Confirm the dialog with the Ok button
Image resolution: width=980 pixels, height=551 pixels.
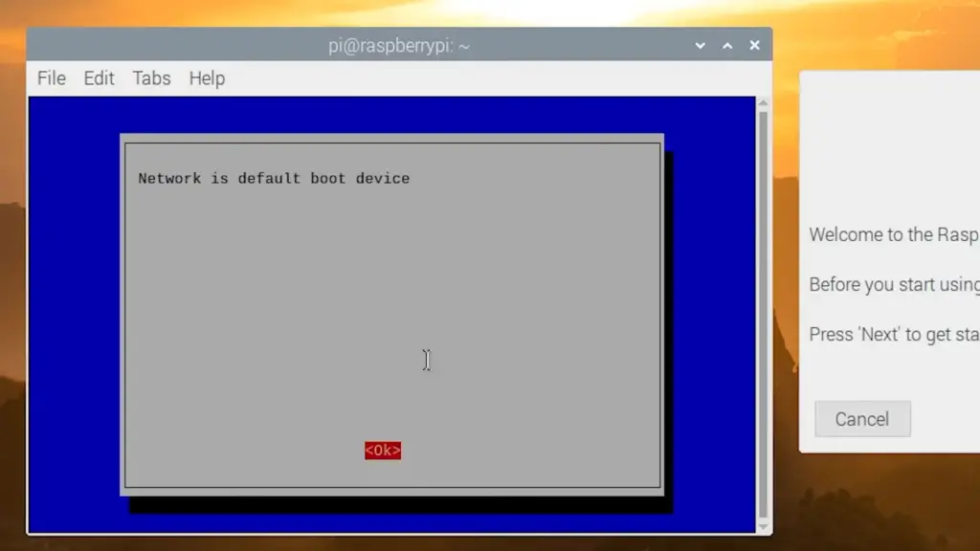[x=383, y=451]
